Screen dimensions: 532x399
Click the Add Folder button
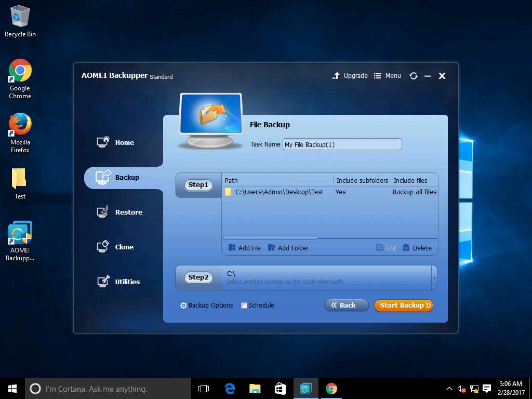288,248
